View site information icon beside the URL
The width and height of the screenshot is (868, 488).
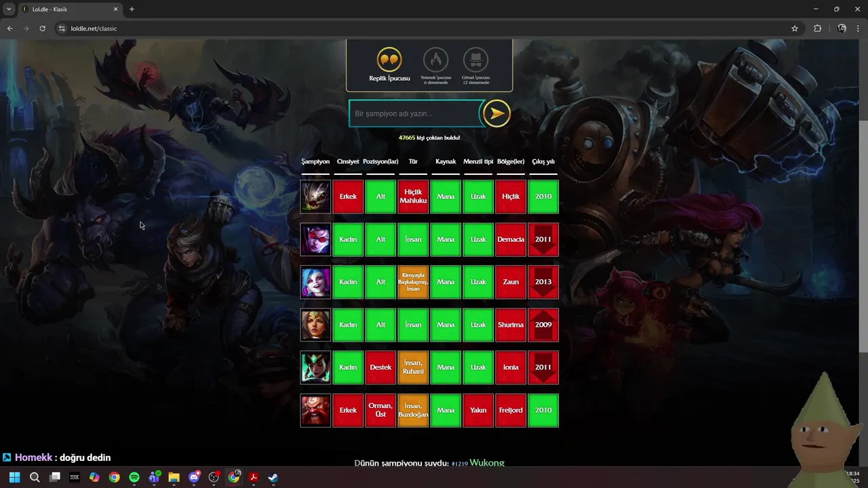62,28
